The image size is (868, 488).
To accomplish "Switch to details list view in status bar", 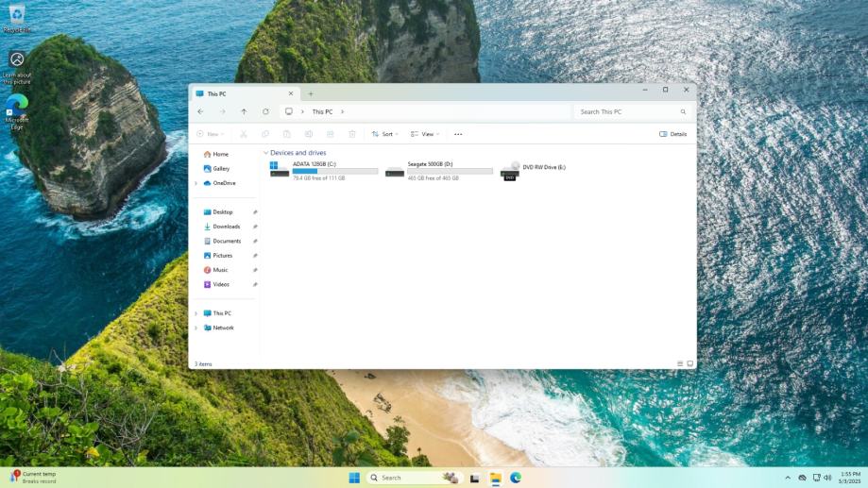I will click(680, 364).
